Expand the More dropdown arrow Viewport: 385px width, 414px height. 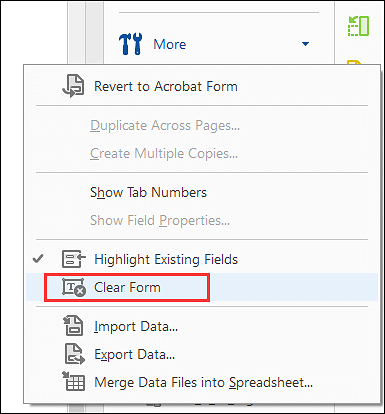pos(305,44)
